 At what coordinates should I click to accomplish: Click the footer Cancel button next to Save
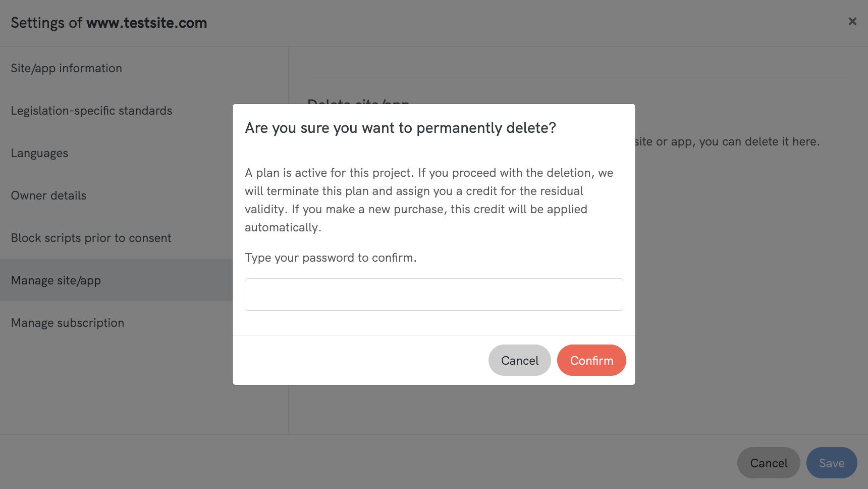(768, 463)
